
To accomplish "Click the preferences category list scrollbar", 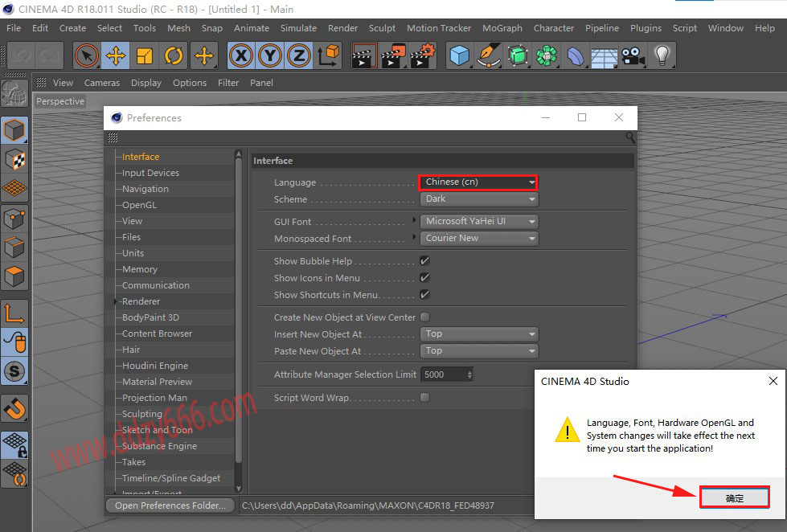I will point(239,311).
